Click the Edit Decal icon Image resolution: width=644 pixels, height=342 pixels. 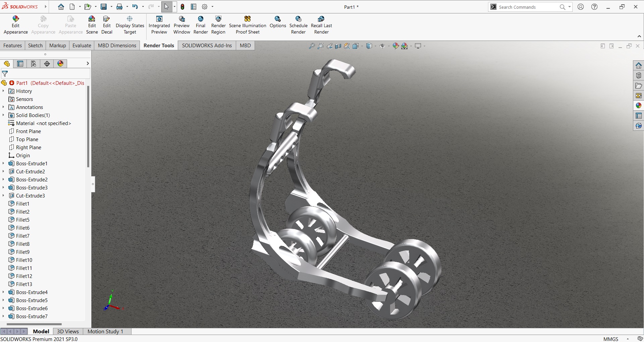pos(107,19)
